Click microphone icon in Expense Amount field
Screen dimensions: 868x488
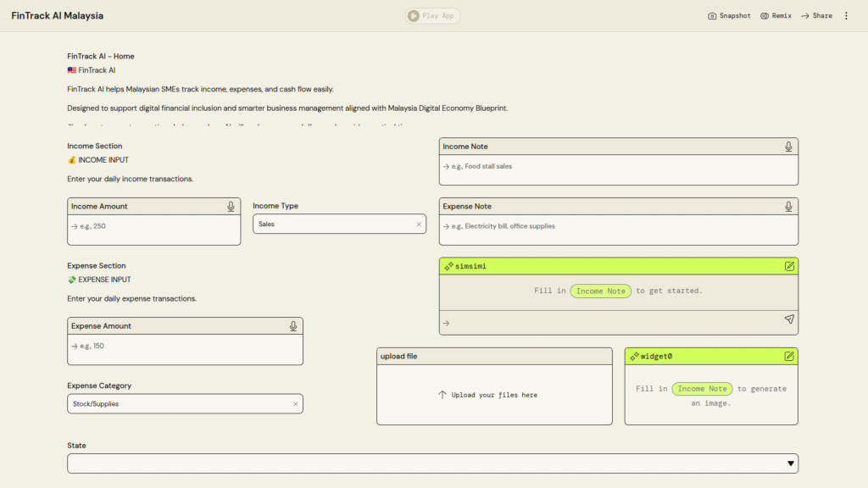[293, 326]
